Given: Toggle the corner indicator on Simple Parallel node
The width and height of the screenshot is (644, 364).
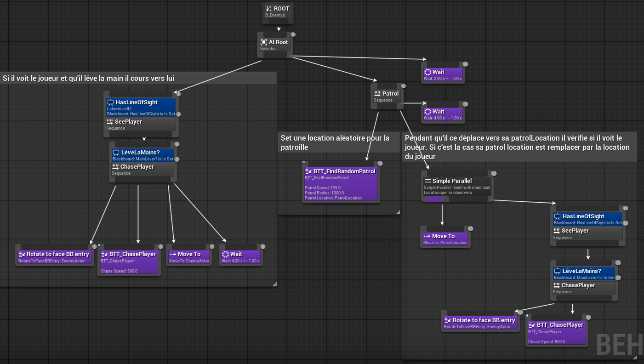Looking at the screenshot, I should [494, 173].
